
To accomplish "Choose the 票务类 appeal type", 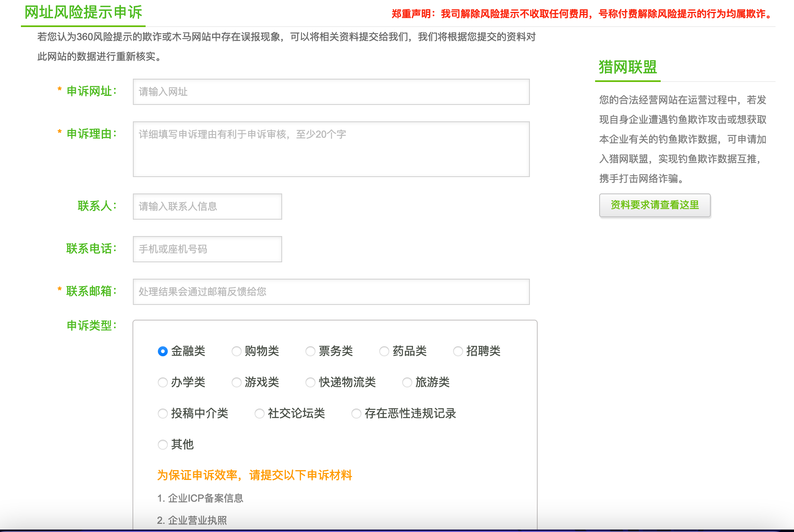I will (310, 351).
